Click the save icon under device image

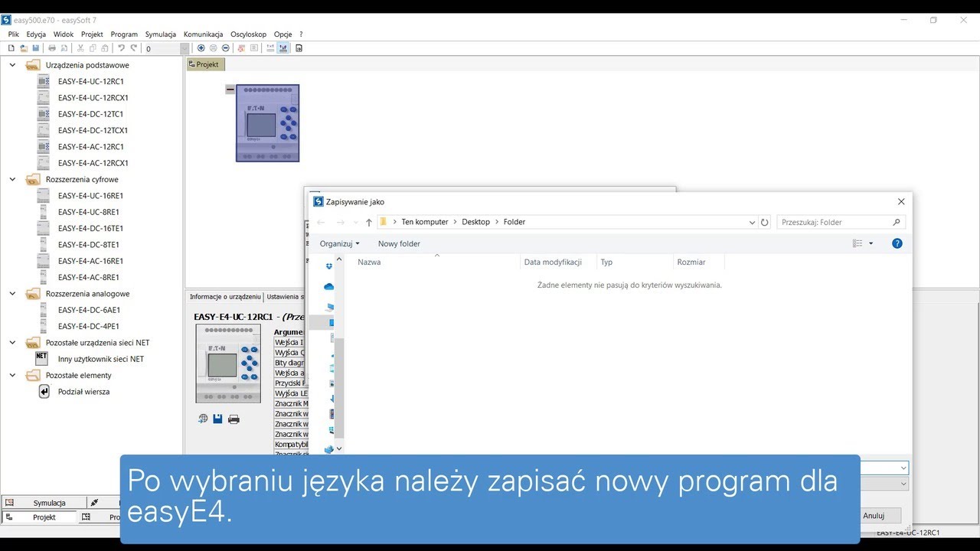218,419
